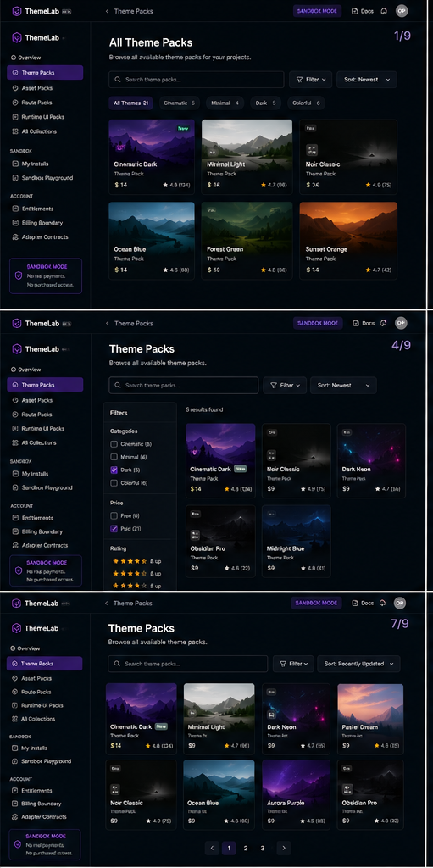433x868 pixels.
Task: Click the ThemeLab logo in the paginated screen sidebar
Action: (36, 628)
